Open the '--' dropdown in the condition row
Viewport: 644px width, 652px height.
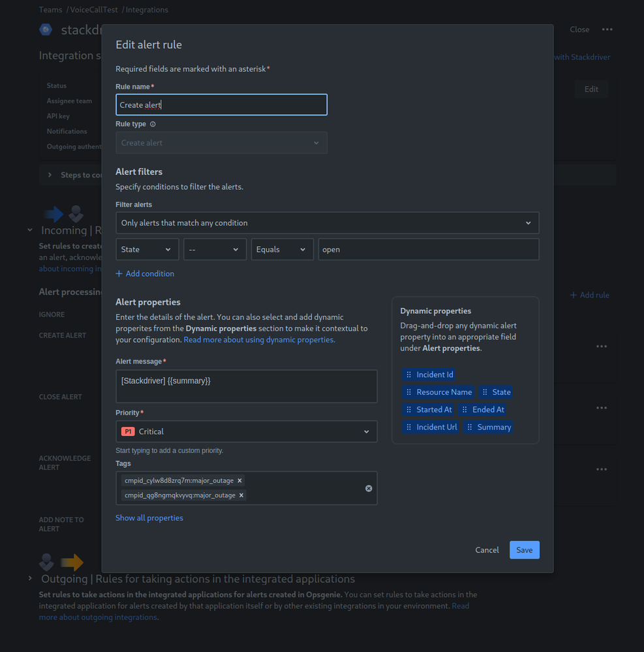215,249
